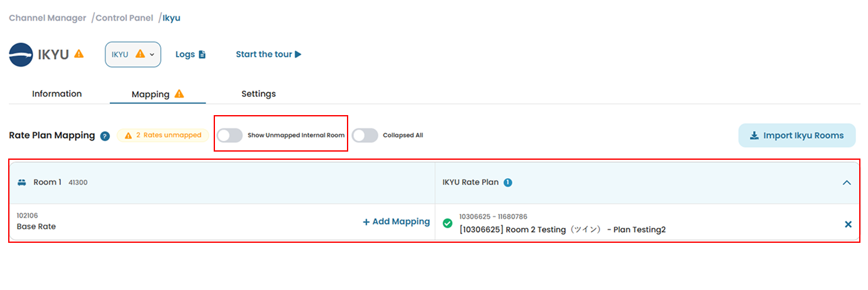Click the ID text 10306625 - 11680786

click(x=493, y=217)
